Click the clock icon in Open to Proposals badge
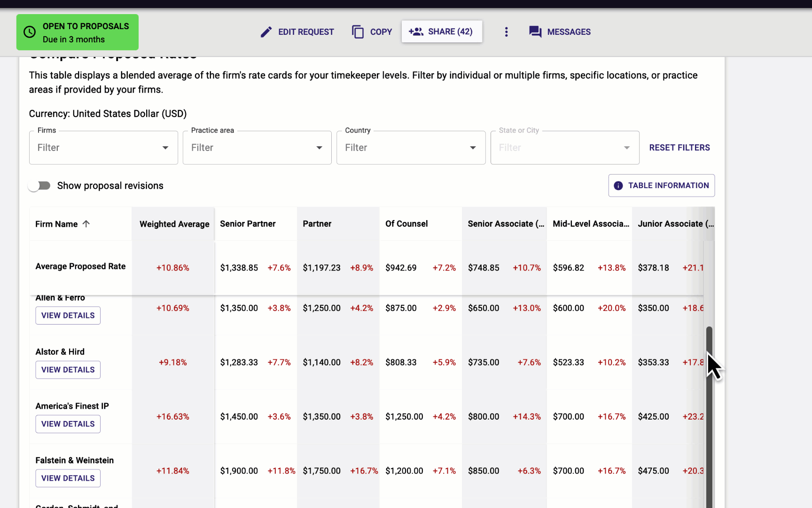 tap(30, 32)
